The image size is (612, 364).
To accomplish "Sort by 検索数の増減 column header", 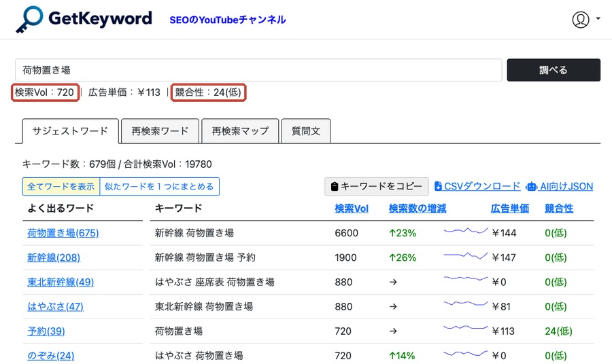I will [x=418, y=208].
